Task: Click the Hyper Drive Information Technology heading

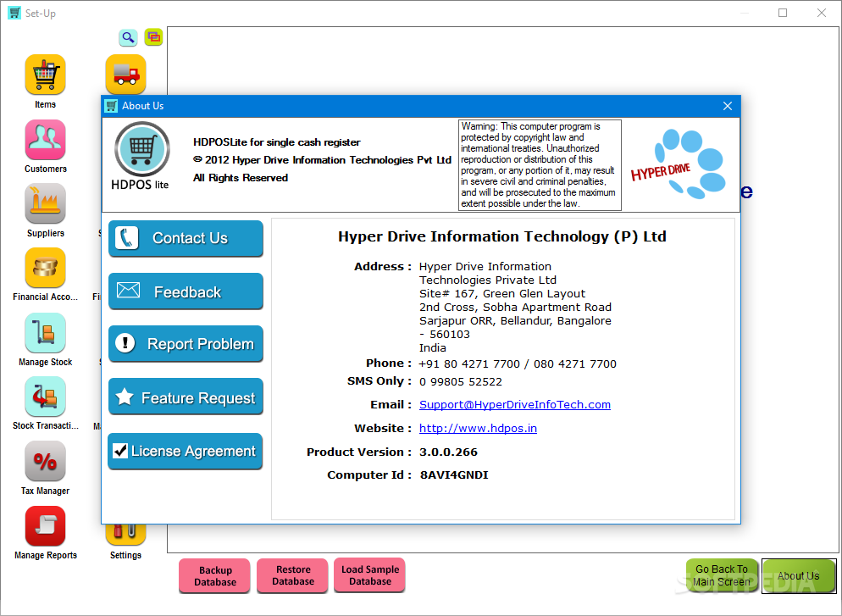Action: 502,236
